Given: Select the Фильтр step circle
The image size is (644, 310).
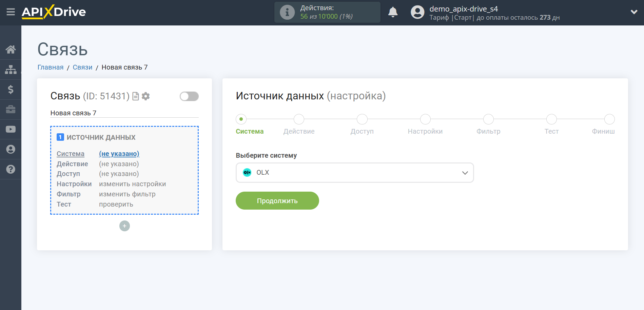Looking at the screenshot, I should click(x=488, y=119).
